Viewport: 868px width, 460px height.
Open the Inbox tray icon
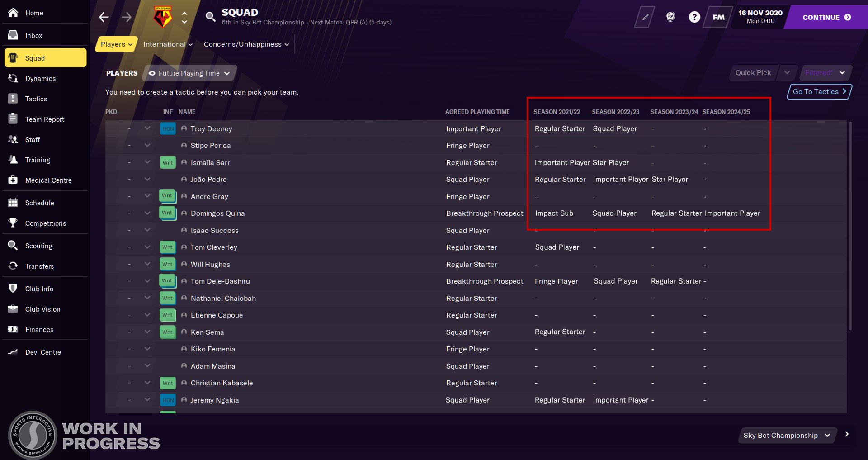click(13, 35)
